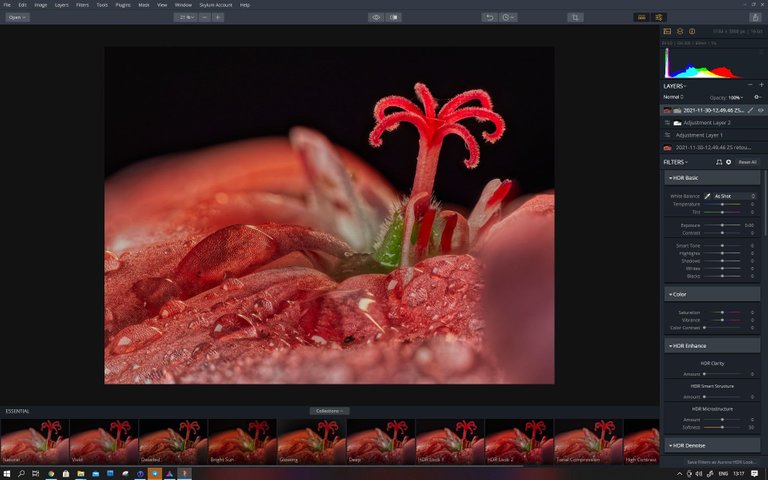
Task: Adjust the Temperature slider
Action: click(722, 204)
